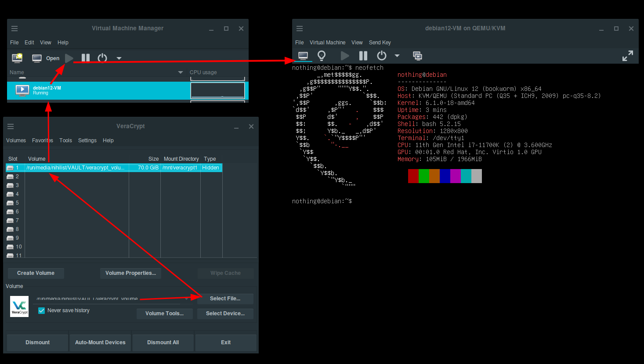Screen dimensions: 644x364
Task: Show virtual hardware details lightbulb icon
Action: point(322,56)
